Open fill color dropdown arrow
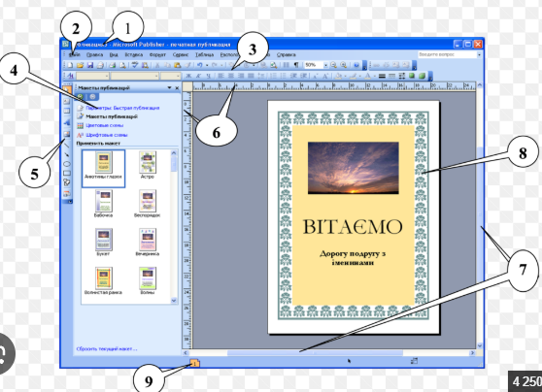The height and width of the screenshot is (392, 542). (346, 76)
